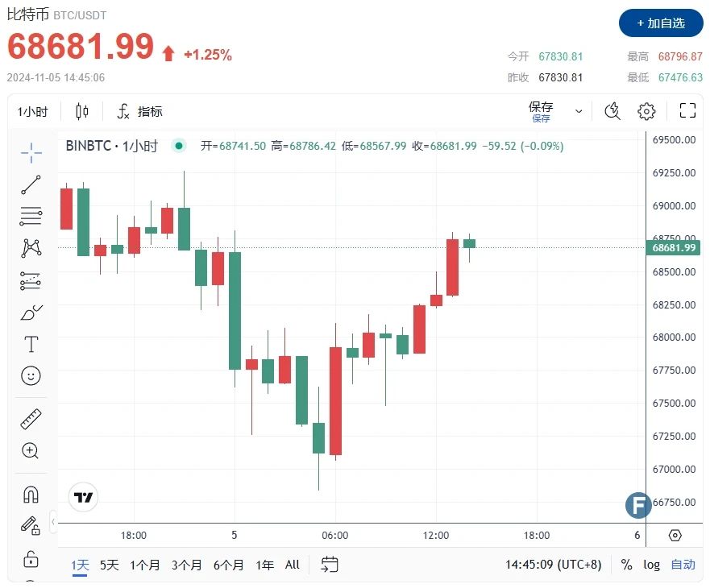
Task: Open the 1小时 interval dropdown
Action: [33, 112]
